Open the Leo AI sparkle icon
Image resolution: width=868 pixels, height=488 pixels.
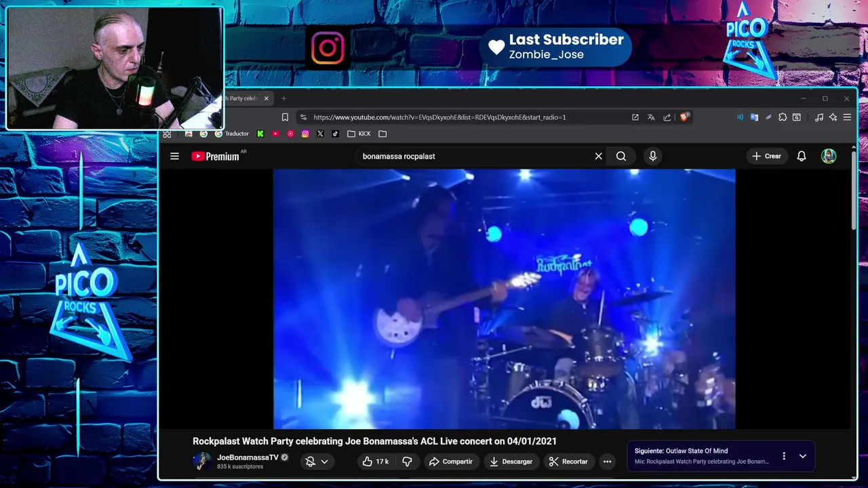click(x=833, y=117)
